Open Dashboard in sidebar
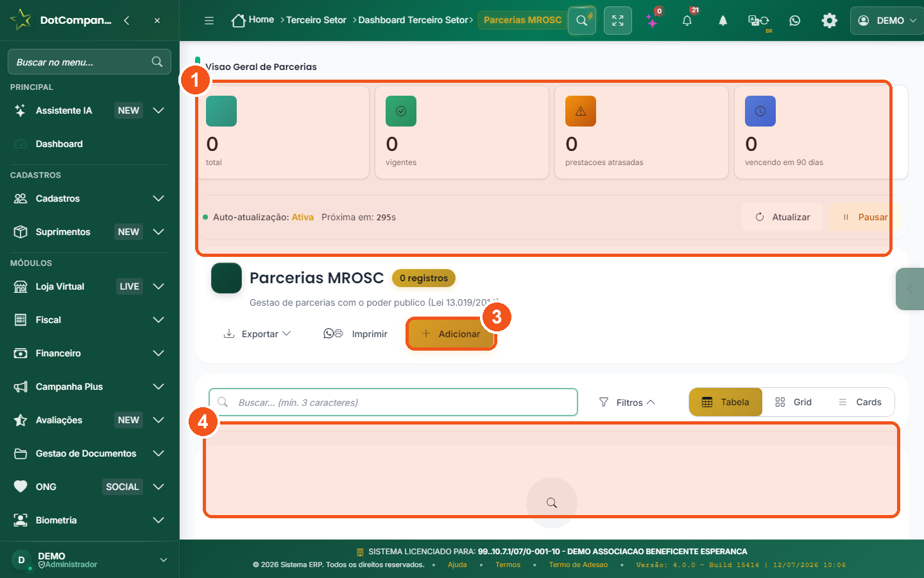The width and height of the screenshot is (924, 578). coord(59,144)
